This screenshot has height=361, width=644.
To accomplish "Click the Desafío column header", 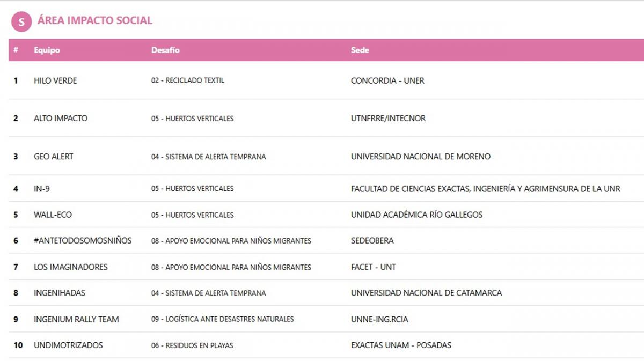I will (165, 50).
